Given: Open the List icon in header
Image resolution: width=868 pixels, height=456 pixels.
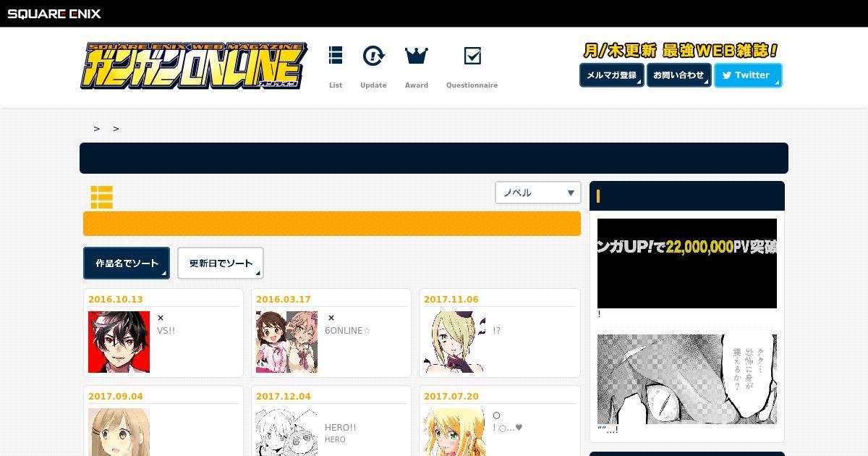Looking at the screenshot, I should pyautogui.click(x=336, y=56).
